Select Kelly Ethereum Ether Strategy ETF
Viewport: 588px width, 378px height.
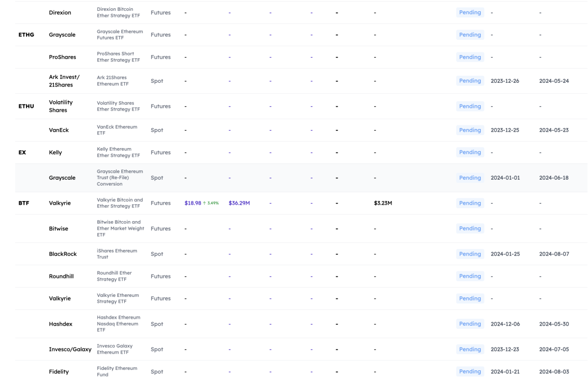(x=118, y=153)
